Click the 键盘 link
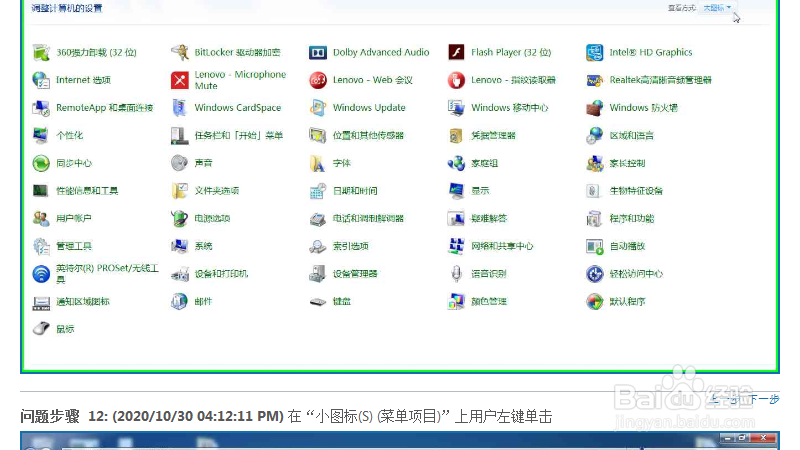800x450 pixels. point(342,302)
